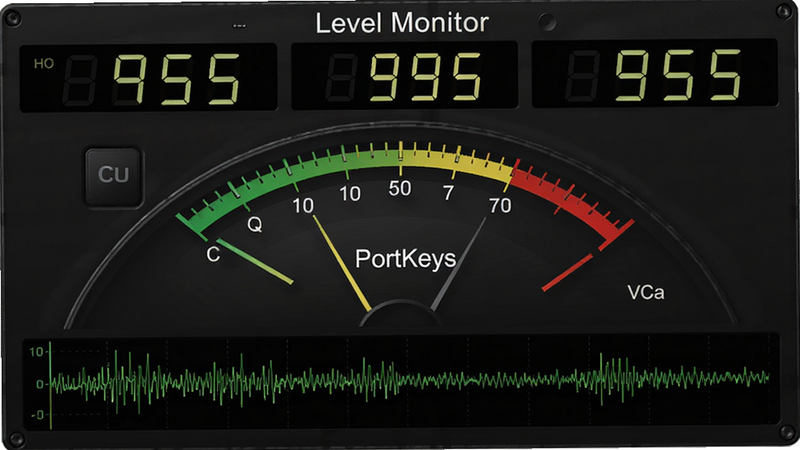This screenshot has width=800, height=450.
Task: Click the waveform axis label 10
Action: tap(36, 352)
